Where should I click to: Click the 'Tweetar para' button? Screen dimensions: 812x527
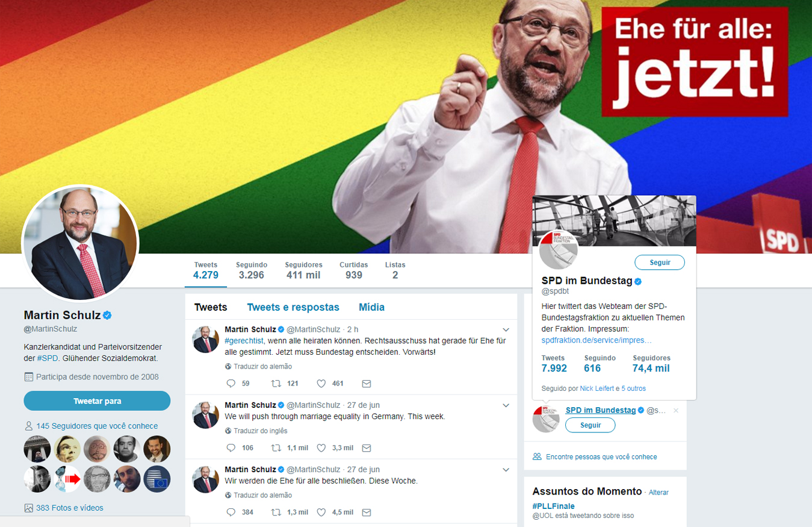click(97, 401)
